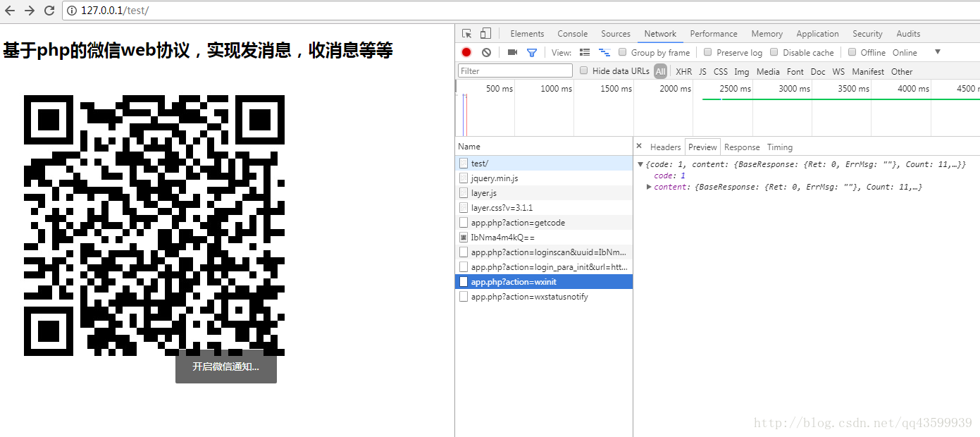Screen dimensions: 980x437
Task: Switch to large request rows view icon
Action: [585, 52]
